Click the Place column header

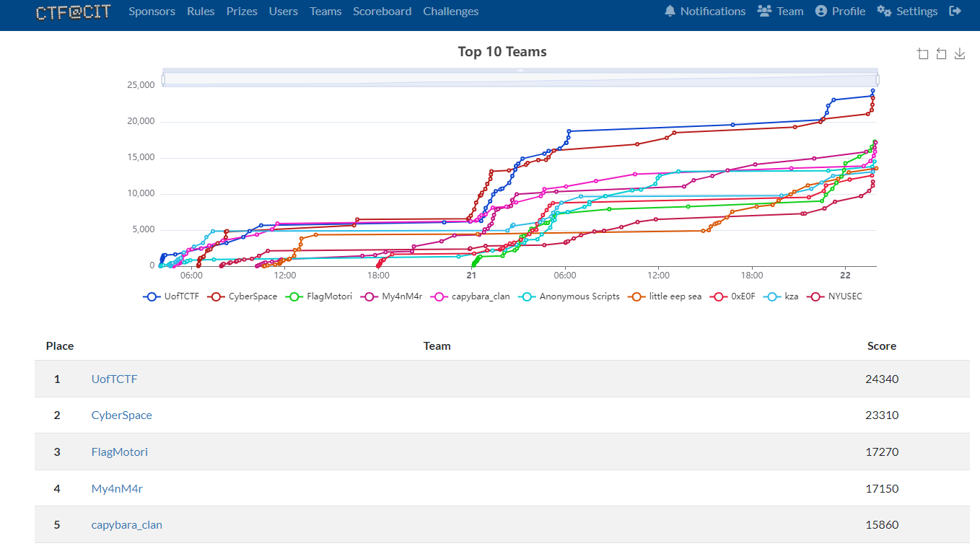point(60,346)
